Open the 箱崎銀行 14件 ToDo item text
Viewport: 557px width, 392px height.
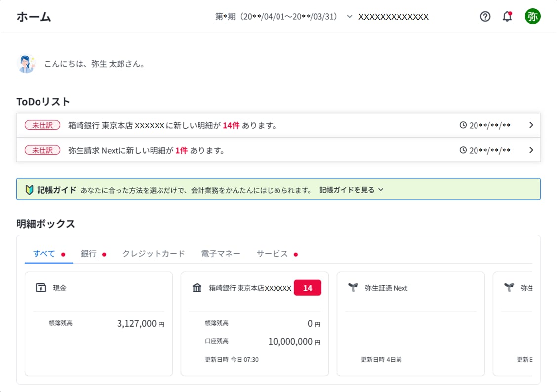[172, 125]
